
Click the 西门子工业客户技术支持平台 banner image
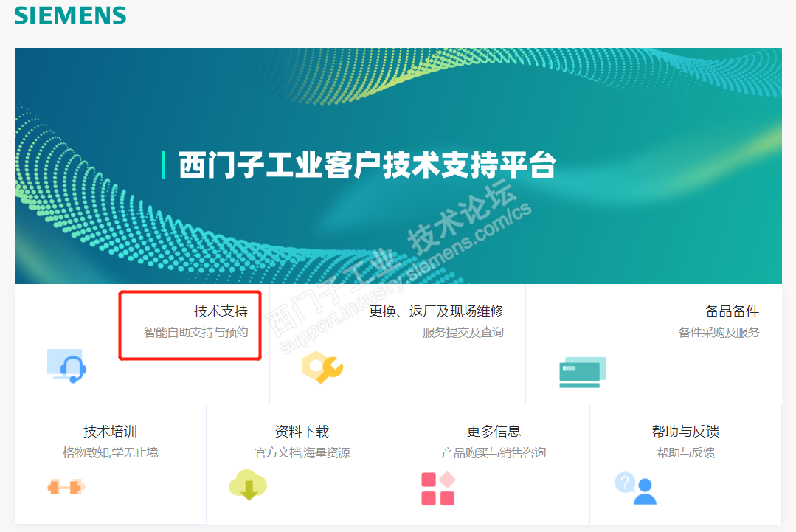click(398, 166)
